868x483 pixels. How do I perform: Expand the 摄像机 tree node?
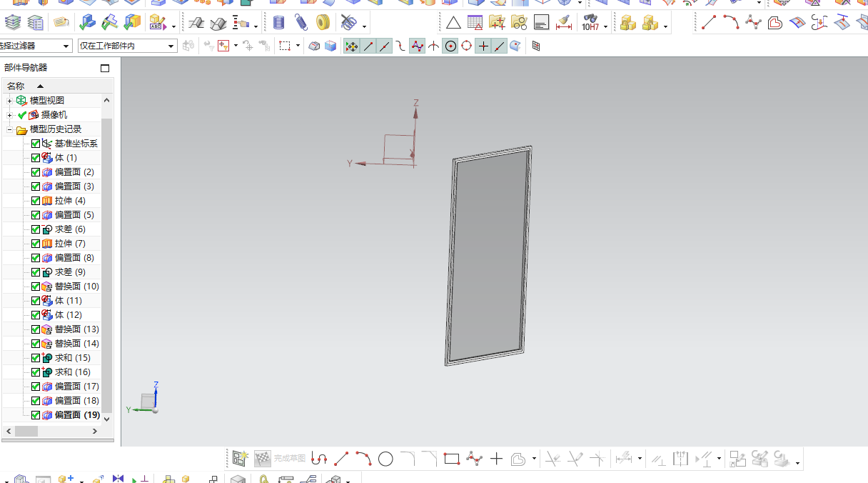(x=10, y=115)
